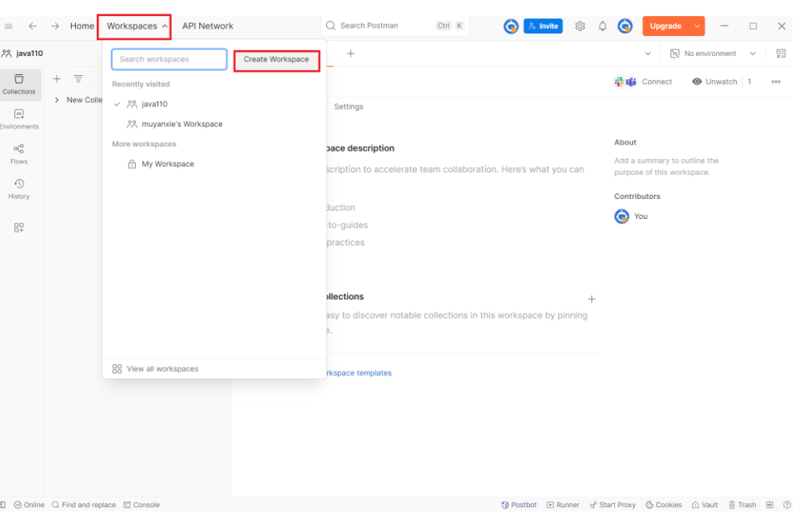Viewport: 812px width, 512px height.
Task: Open Trash in status bar
Action: point(742,505)
